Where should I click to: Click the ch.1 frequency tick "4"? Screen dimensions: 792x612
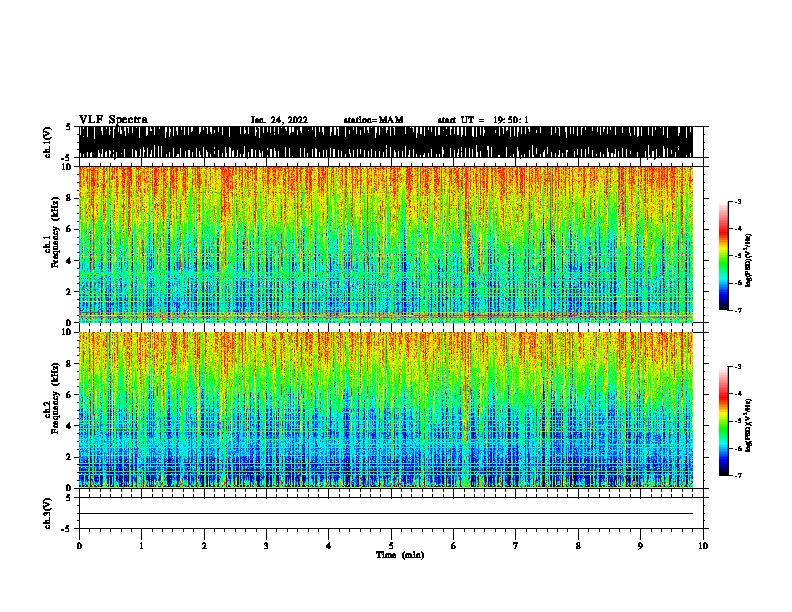[70, 261]
